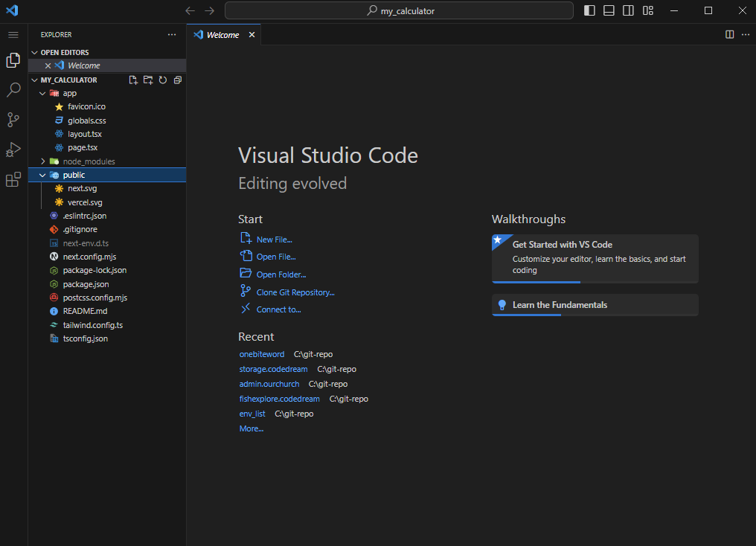Refresh the explorer file tree

coord(162,80)
